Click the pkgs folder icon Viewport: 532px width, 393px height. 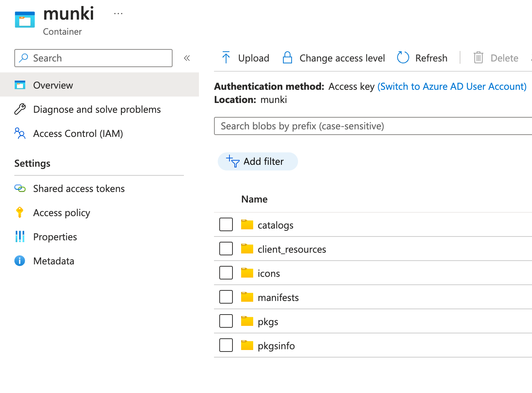247,321
